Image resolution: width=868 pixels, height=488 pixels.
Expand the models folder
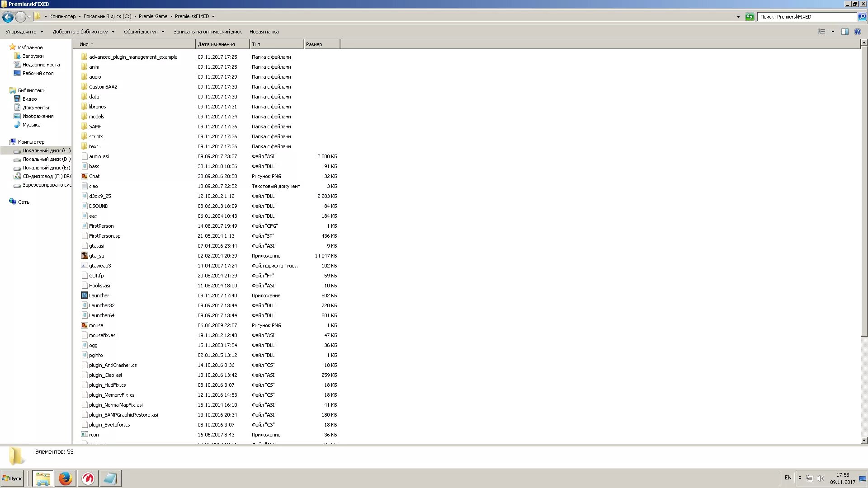pos(97,116)
